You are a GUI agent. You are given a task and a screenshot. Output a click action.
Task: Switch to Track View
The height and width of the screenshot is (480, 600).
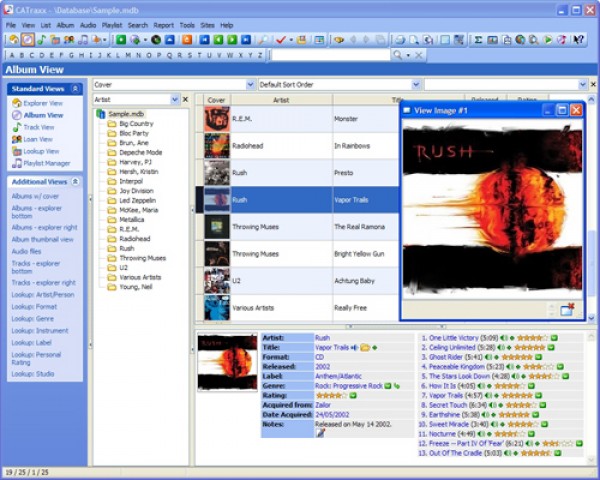pyautogui.click(x=38, y=127)
